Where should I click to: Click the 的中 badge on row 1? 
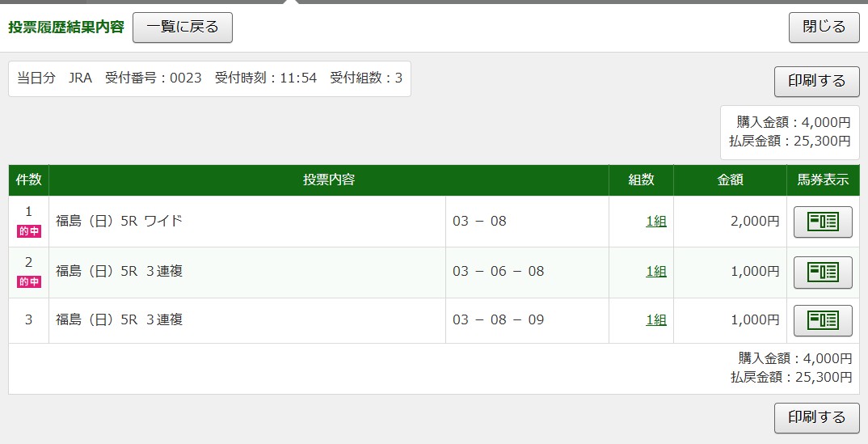click(29, 232)
